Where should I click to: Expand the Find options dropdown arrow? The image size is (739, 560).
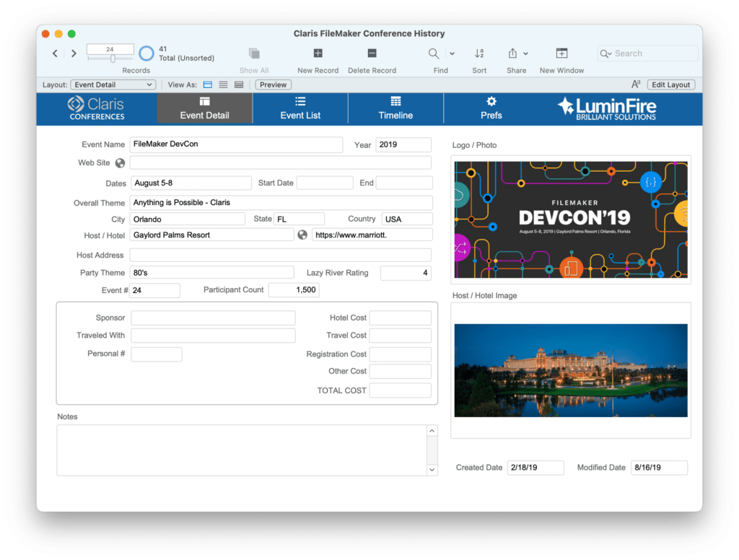[452, 53]
